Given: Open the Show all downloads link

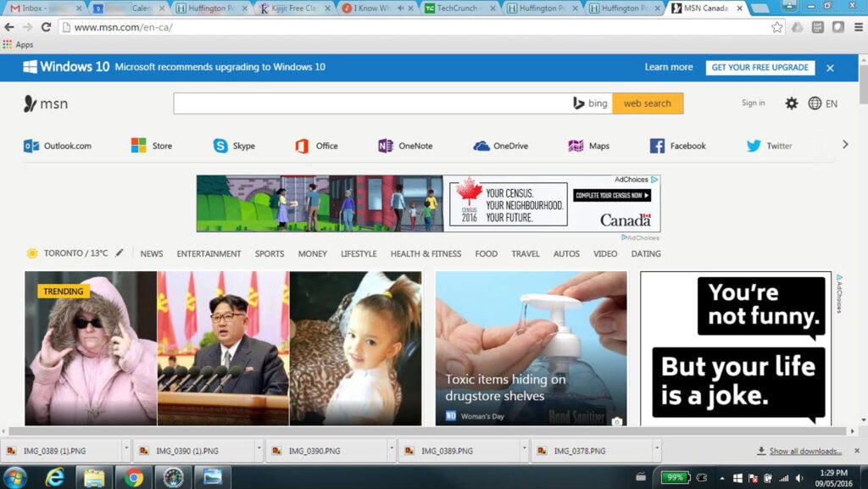Looking at the screenshot, I should coord(804,451).
